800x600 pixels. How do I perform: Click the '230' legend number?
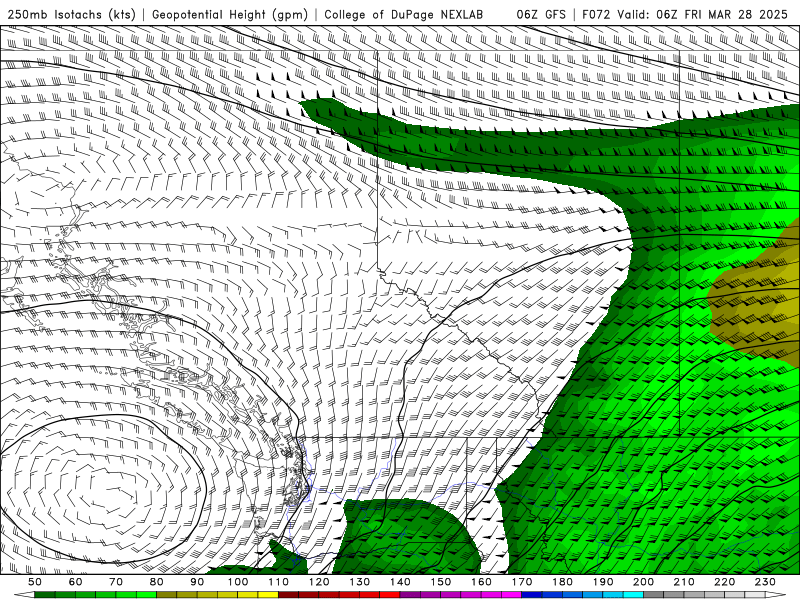765,582
